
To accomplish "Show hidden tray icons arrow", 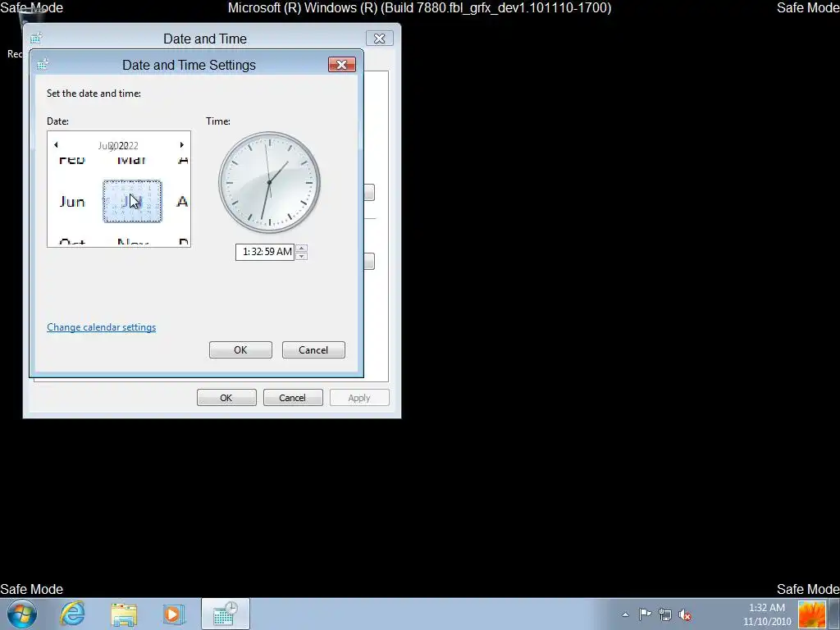I will 625,614.
